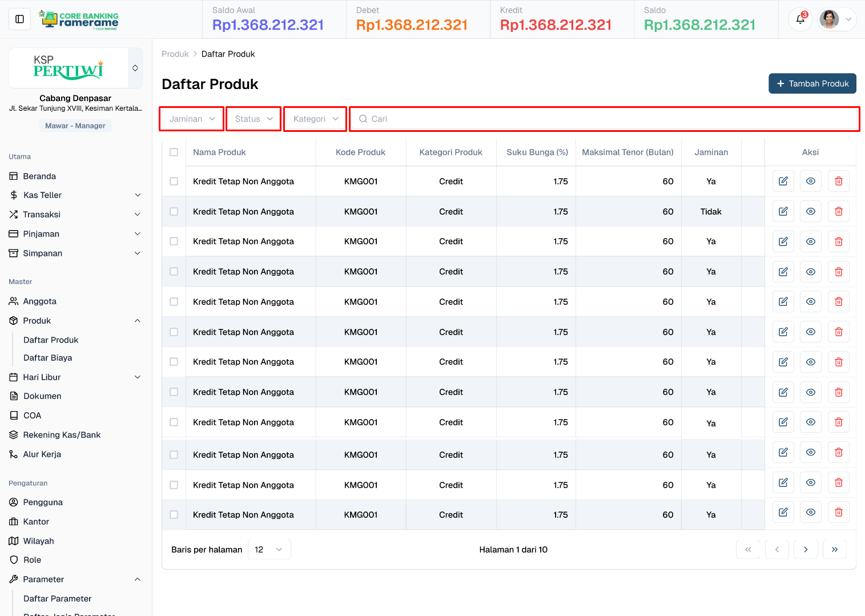Delete the last row using the trash icon
865x616 pixels.
[838, 512]
